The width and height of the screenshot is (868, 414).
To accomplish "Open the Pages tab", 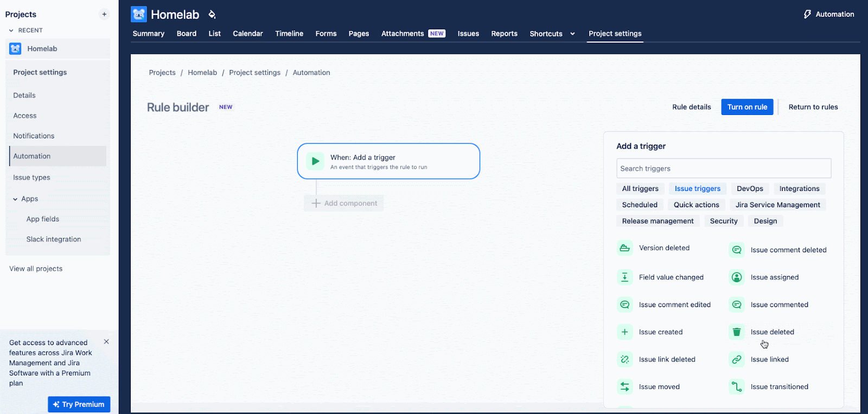I will tap(359, 34).
